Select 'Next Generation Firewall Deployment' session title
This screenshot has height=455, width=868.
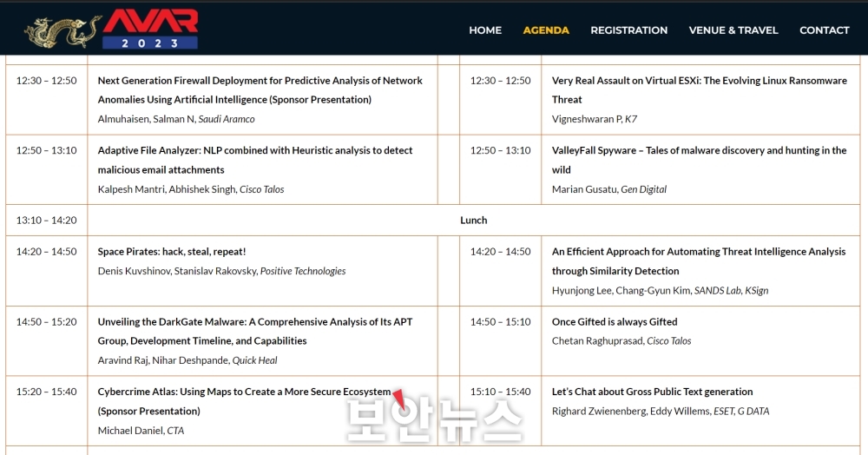point(260,90)
